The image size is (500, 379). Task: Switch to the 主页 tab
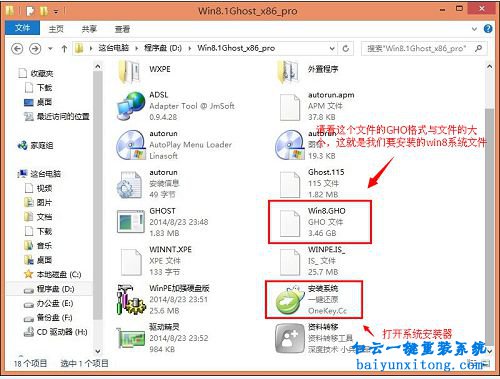coord(56,29)
